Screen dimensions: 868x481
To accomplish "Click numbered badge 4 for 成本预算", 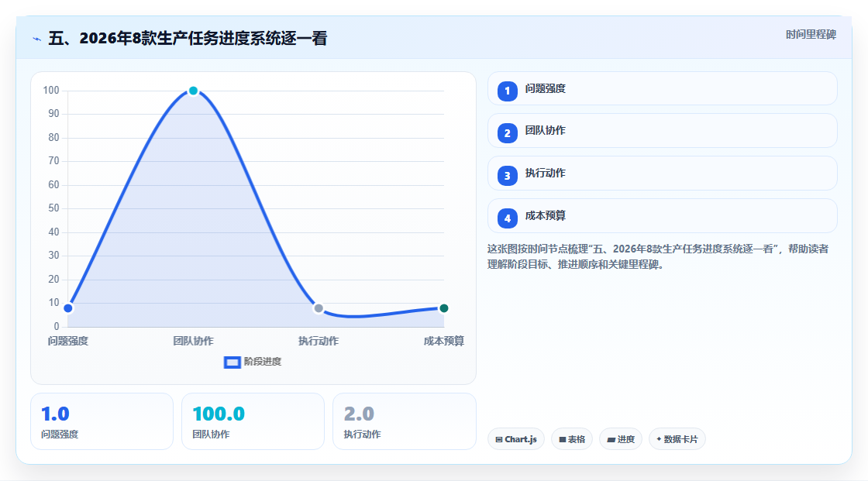I will 507,218.
